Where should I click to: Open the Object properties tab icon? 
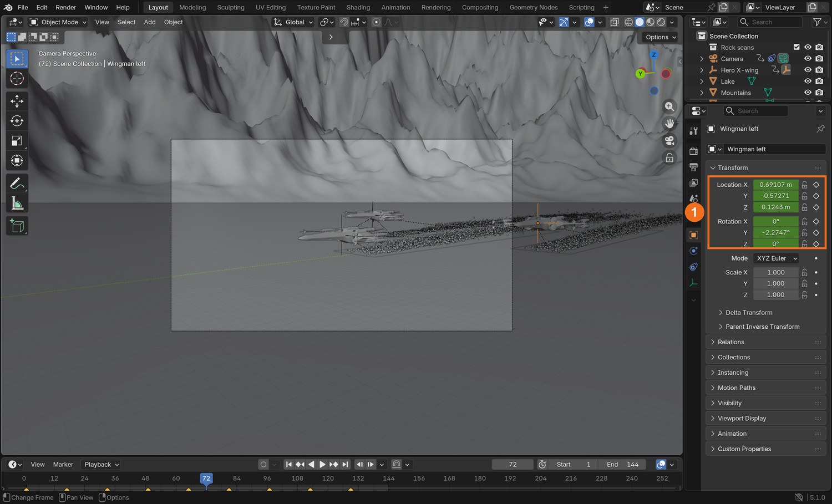(x=693, y=235)
